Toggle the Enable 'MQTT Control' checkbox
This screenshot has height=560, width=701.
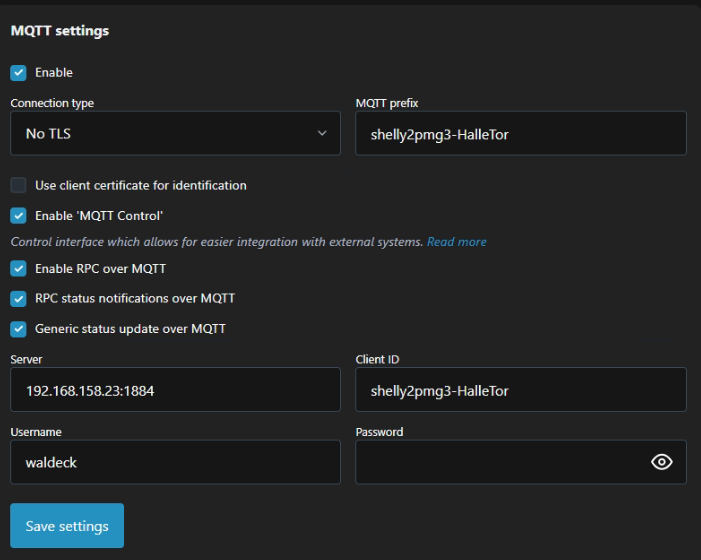click(x=18, y=215)
